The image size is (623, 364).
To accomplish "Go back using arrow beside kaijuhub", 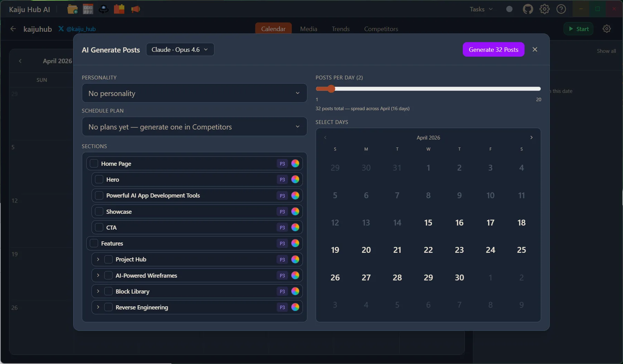I will pyautogui.click(x=13, y=29).
